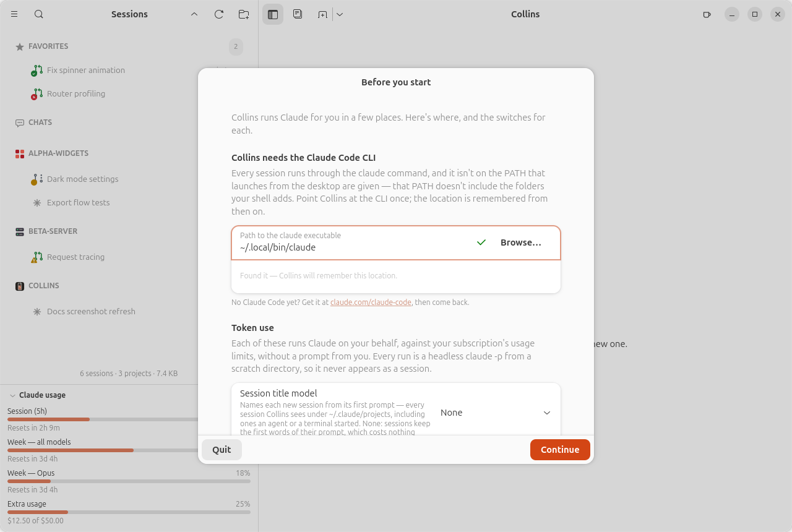The height and width of the screenshot is (532, 792).
Task: Click the Collins project app icon
Action: [x=20, y=286]
